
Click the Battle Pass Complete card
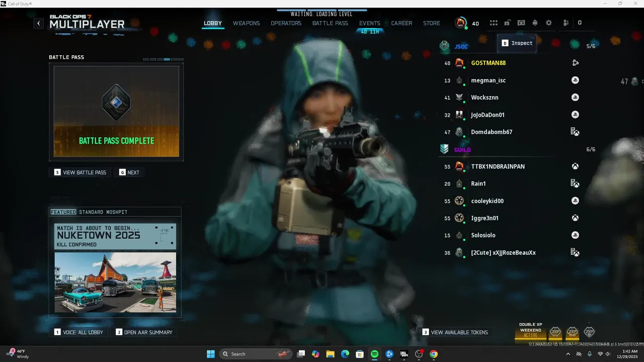click(116, 112)
